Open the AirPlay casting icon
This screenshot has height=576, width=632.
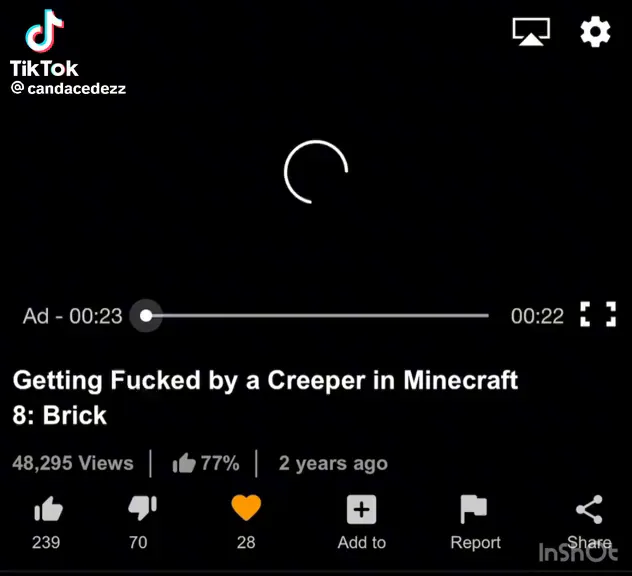[x=531, y=31]
